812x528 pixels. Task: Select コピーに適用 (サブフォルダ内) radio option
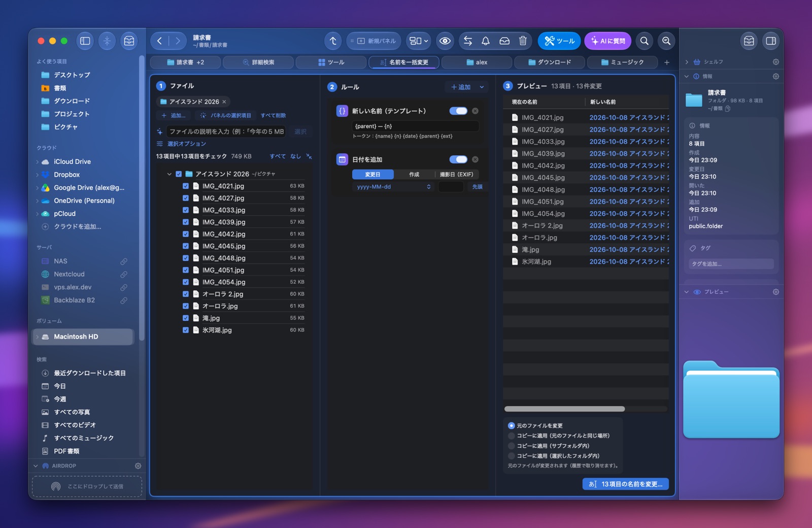click(512, 446)
